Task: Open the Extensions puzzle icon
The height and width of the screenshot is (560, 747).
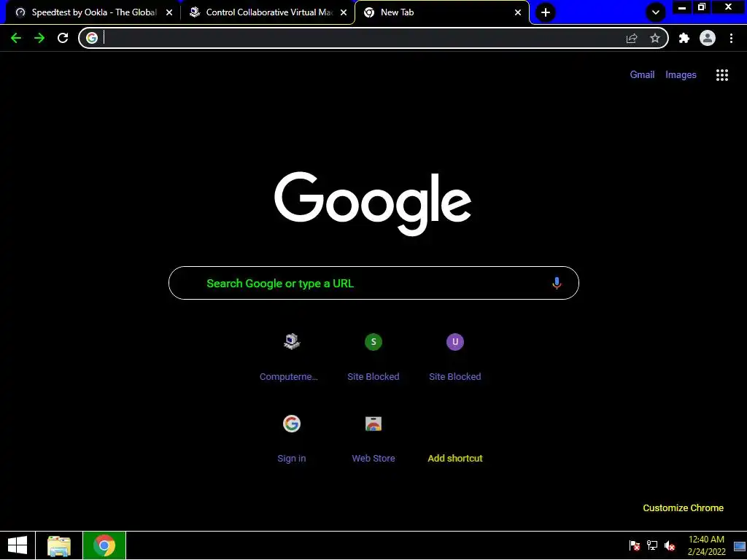Action: (x=684, y=38)
